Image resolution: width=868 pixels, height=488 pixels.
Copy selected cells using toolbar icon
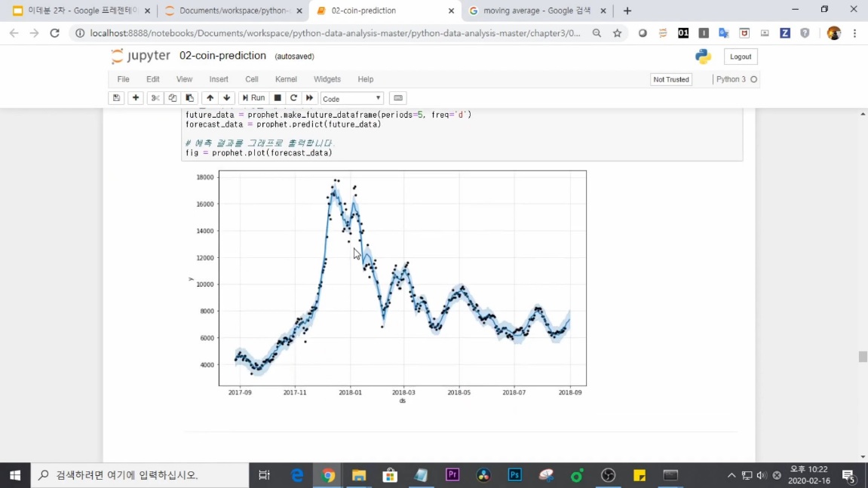point(172,98)
